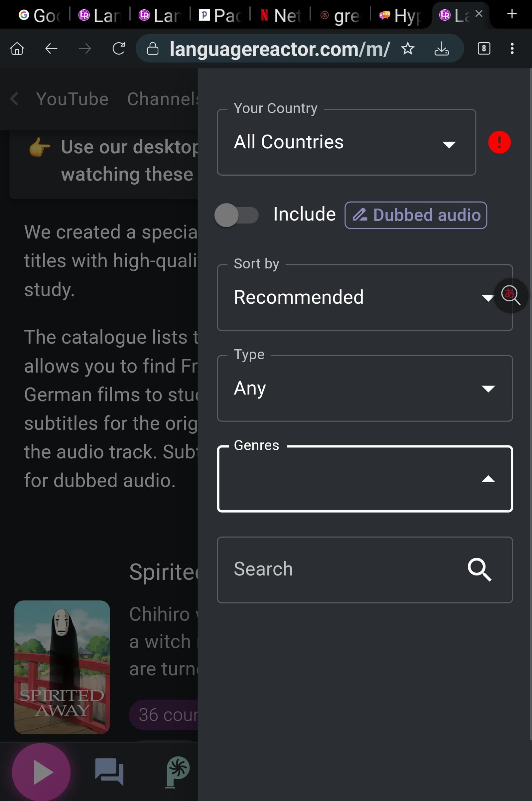Open the Spirited Away poster thumbnail
This screenshot has width=532, height=801.
62,667
